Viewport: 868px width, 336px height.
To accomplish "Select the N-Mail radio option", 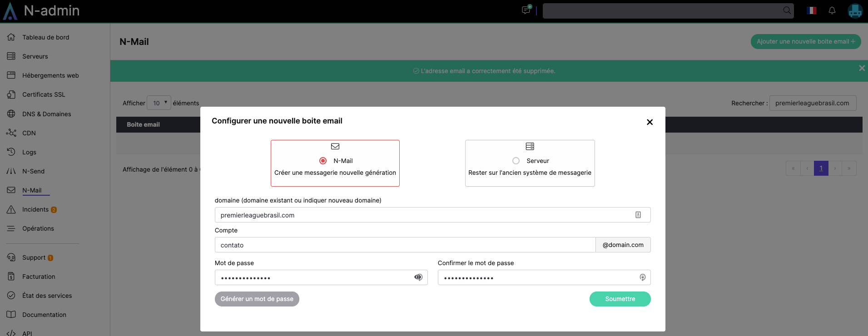I will [323, 161].
